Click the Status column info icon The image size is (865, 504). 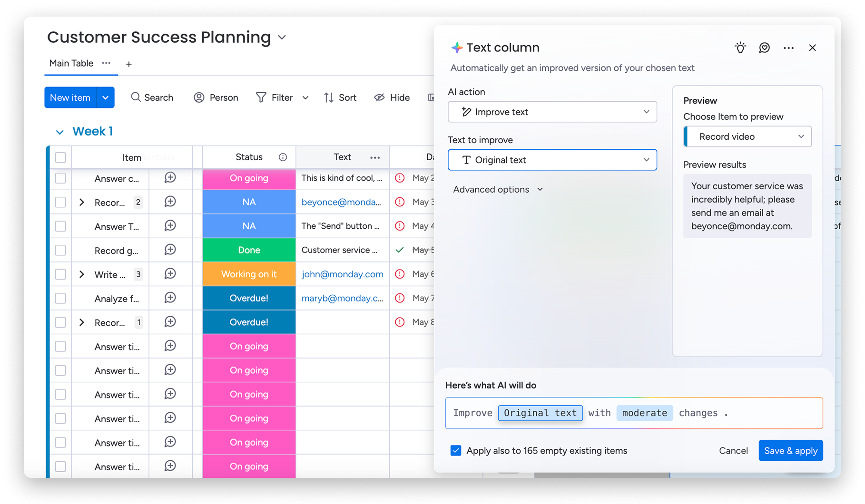tap(283, 157)
